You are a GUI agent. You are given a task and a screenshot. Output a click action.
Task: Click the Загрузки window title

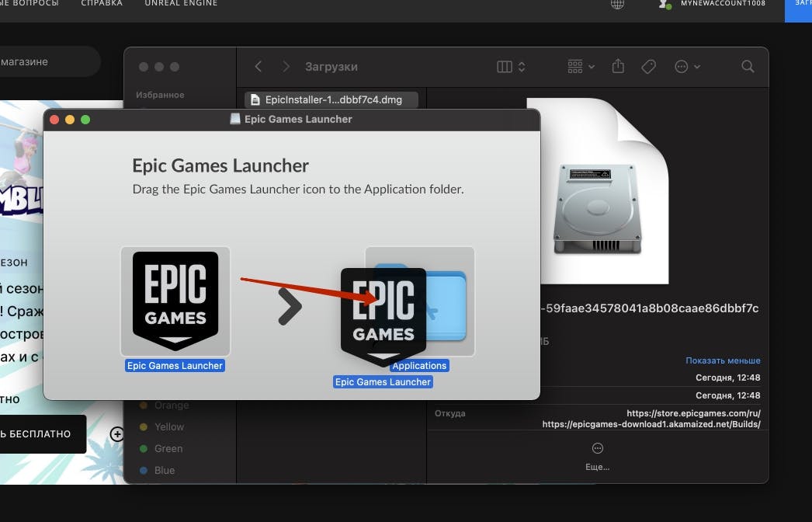(x=331, y=67)
